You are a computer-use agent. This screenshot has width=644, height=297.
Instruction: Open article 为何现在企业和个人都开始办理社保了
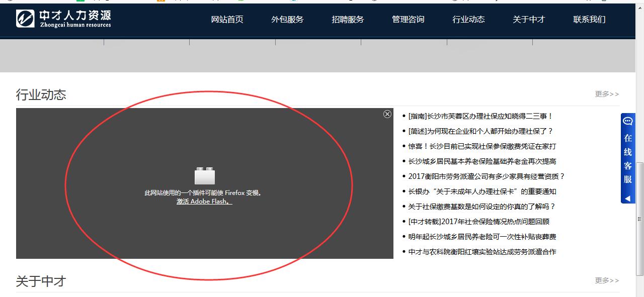point(480,131)
